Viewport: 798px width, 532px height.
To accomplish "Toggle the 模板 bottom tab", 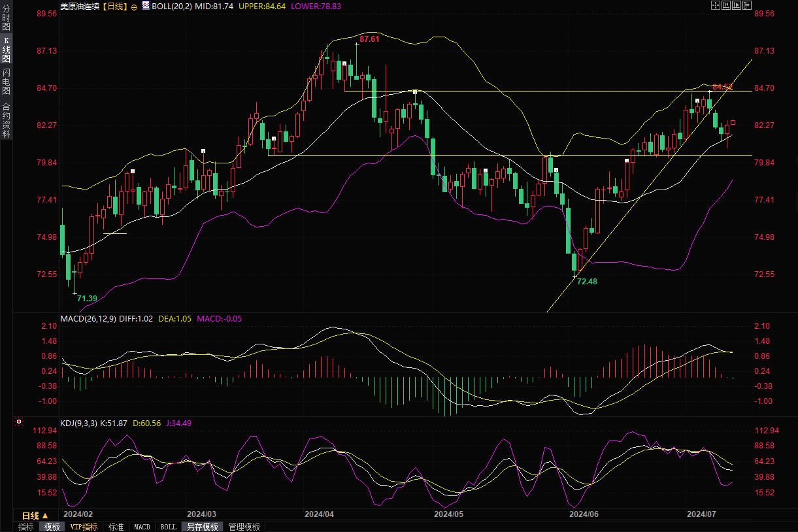I will click(52, 527).
